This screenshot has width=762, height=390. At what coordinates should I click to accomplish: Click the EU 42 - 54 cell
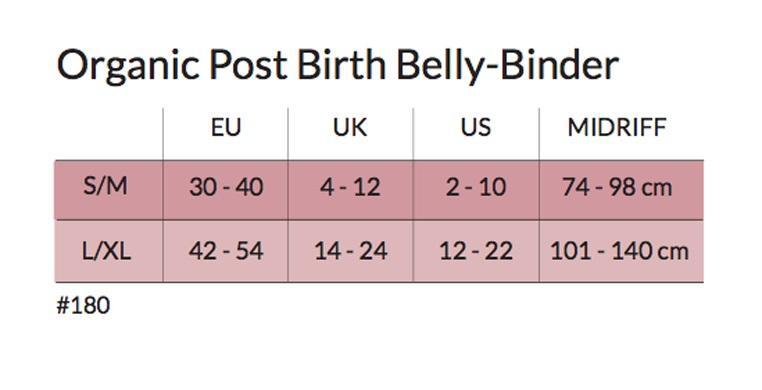226,251
